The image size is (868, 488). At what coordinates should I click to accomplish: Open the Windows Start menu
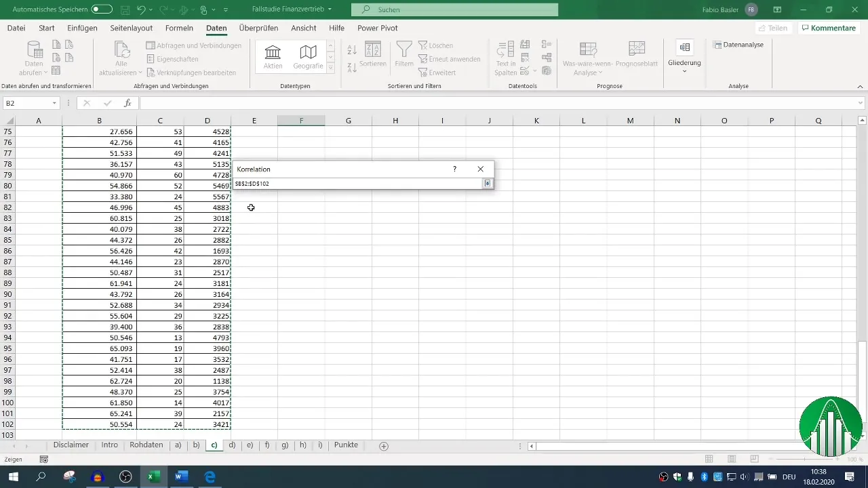coord(13,476)
